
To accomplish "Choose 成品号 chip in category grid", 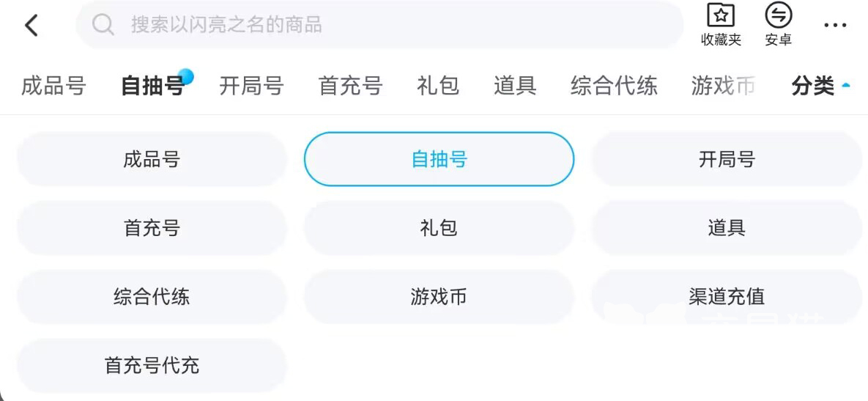I will point(152,159).
